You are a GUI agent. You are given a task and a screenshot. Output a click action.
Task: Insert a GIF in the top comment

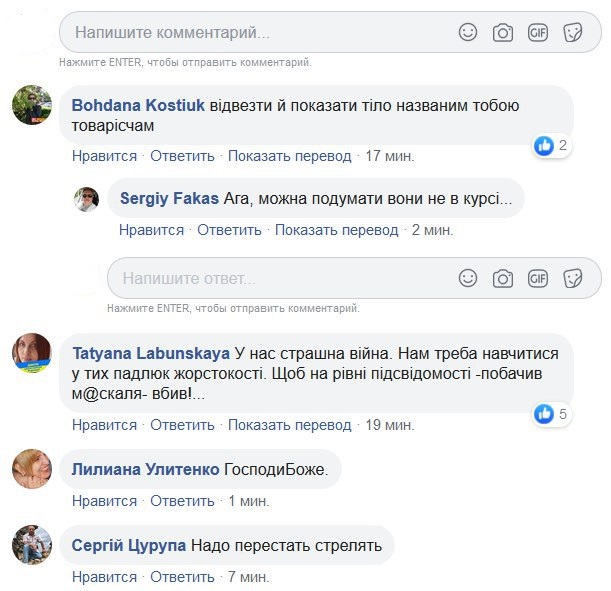click(x=538, y=32)
